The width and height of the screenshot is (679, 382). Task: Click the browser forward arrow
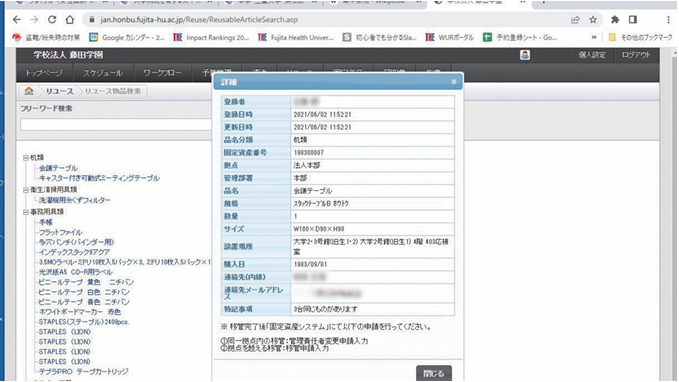tap(34, 20)
